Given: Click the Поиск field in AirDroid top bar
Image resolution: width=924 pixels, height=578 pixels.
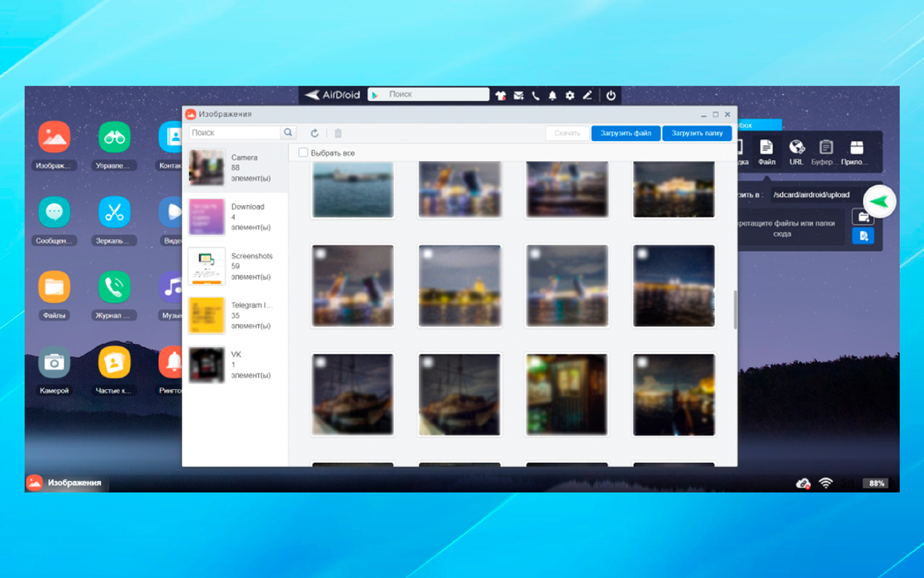Looking at the screenshot, I should pos(429,95).
